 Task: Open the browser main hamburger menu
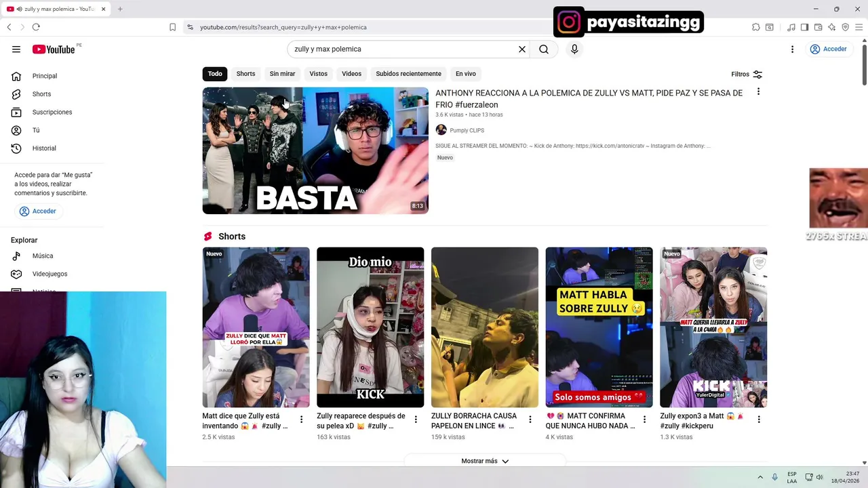859,27
